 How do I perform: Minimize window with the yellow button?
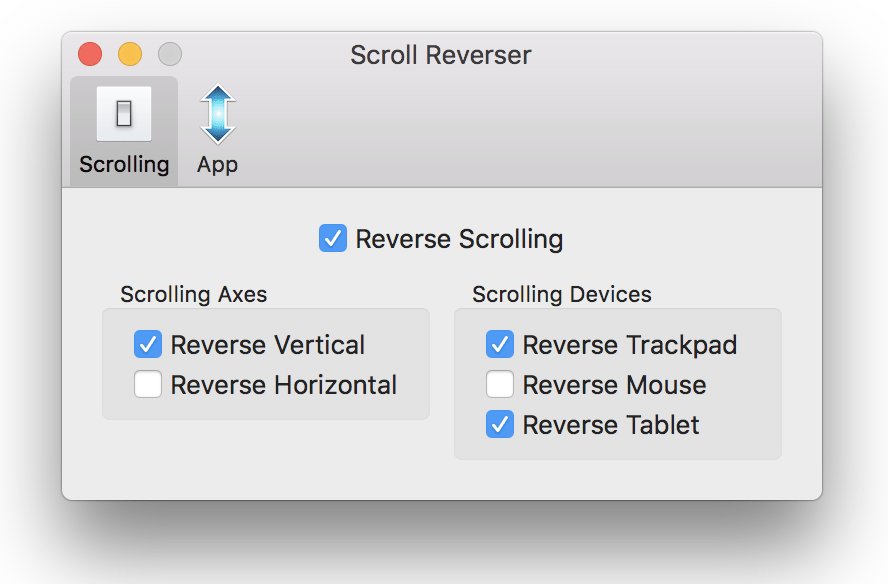(x=130, y=54)
